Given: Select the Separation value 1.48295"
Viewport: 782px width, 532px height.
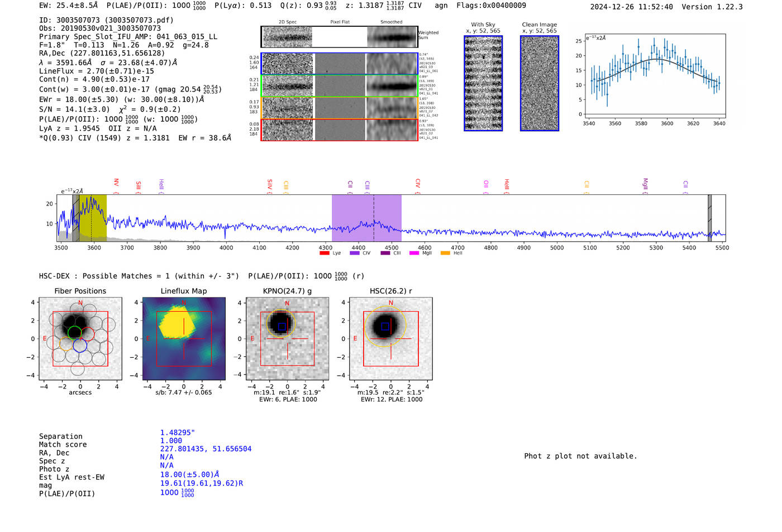Looking at the screenshot, I should 178,433.
